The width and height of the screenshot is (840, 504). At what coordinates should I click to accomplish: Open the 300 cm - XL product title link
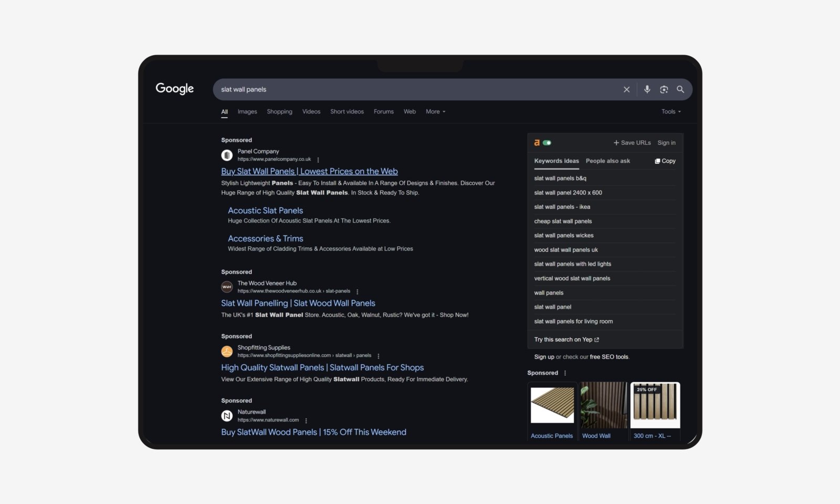click(652, 436)
